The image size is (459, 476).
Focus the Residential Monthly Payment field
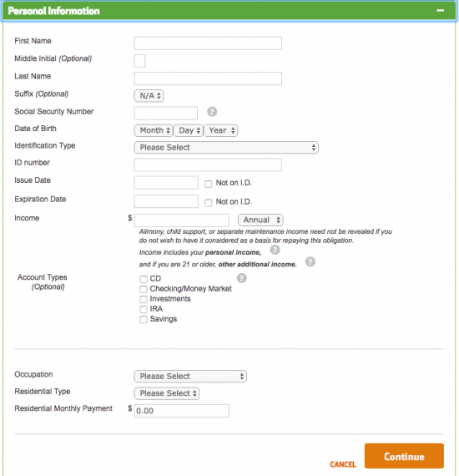182,411
